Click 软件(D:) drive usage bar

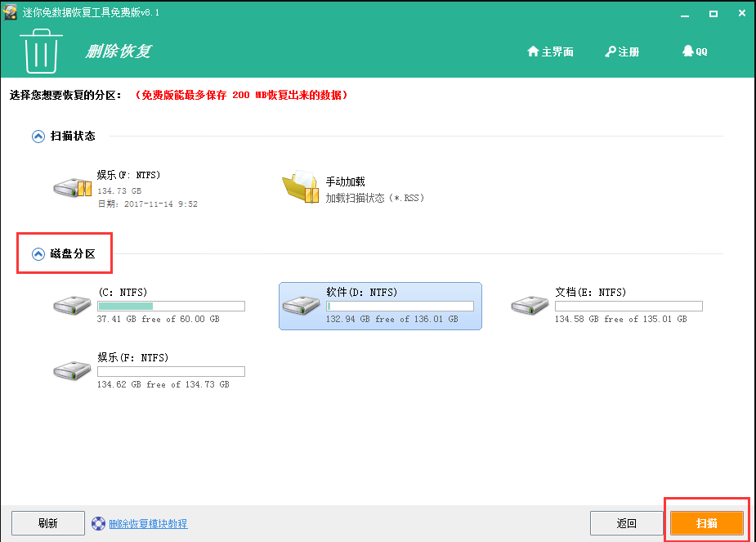click(400, 307)
